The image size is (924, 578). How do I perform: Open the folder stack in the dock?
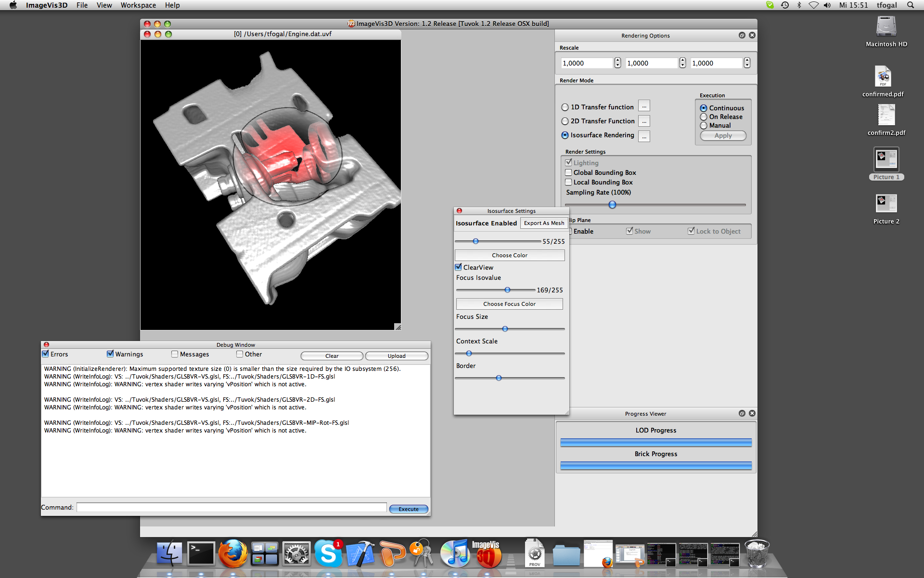coord(566,555)
